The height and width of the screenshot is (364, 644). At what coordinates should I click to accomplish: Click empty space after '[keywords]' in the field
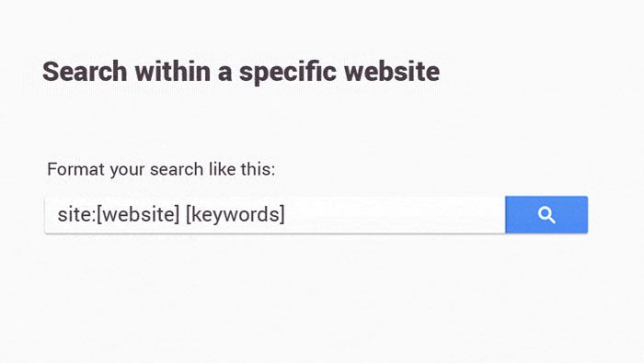click(x=395, y=214)
